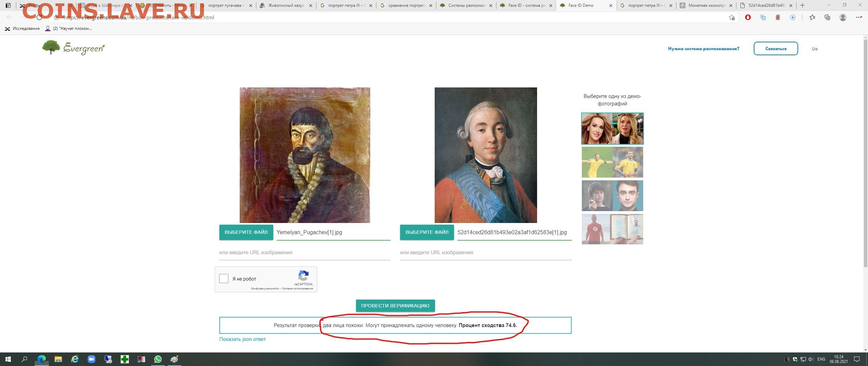
Task: Click the powdered-wig portrait image
Action: [486, 155]
